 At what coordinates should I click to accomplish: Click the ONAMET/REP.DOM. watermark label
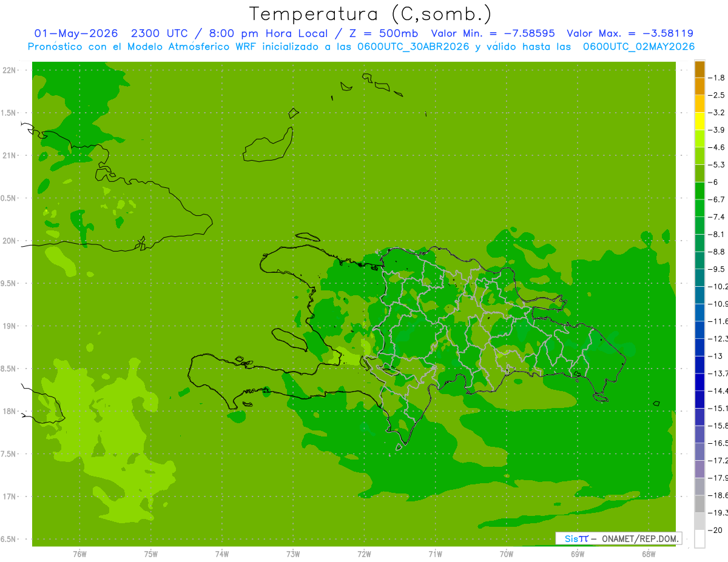coord(639,538)
